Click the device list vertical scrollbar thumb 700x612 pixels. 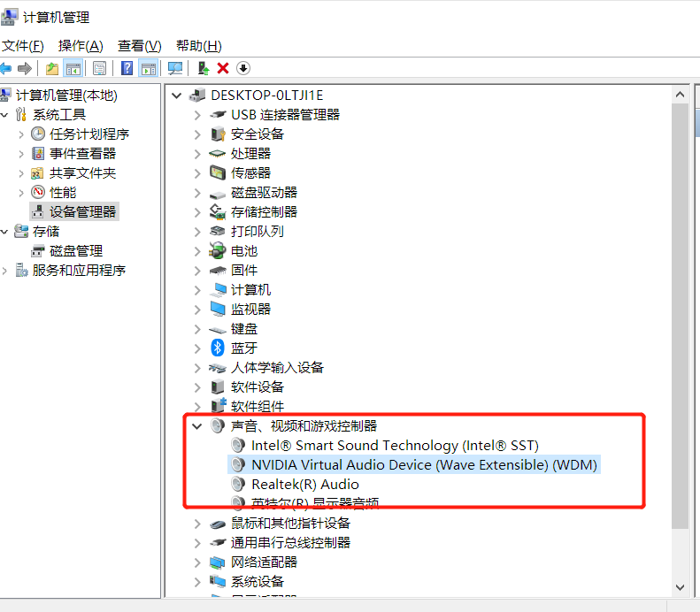click(680, 316)
